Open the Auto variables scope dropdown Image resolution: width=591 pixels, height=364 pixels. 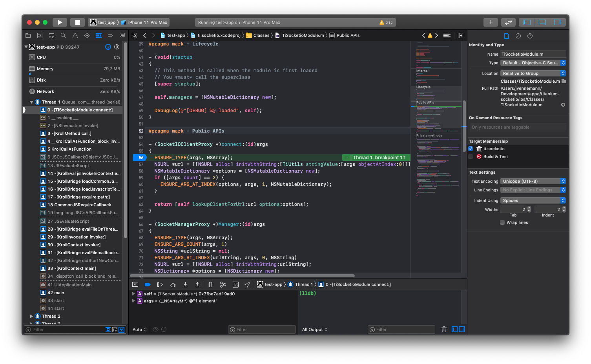(140, 329)
